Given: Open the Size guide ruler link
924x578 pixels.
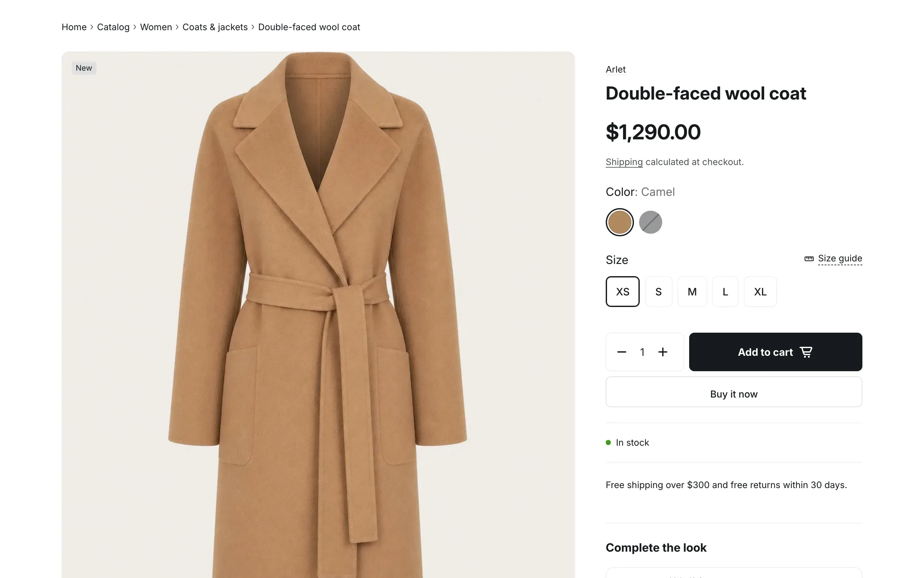Looking at the screenshot, I should tap(833, 259).
